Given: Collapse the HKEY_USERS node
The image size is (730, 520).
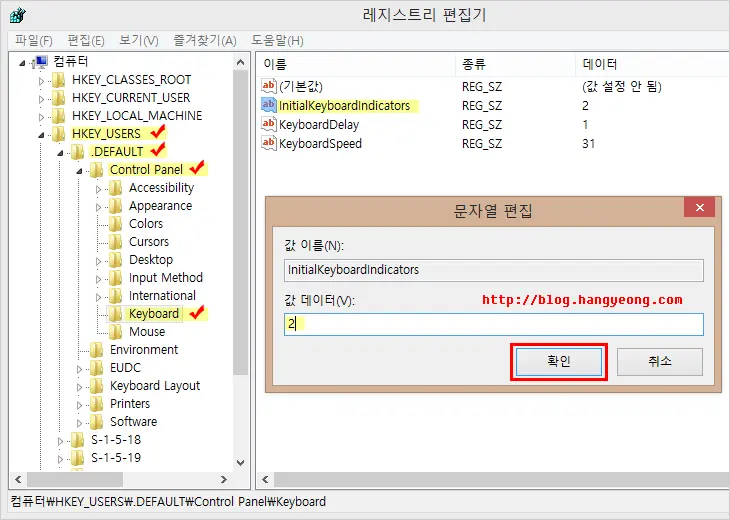Looking at the screenshot, I should coord(41,135).
